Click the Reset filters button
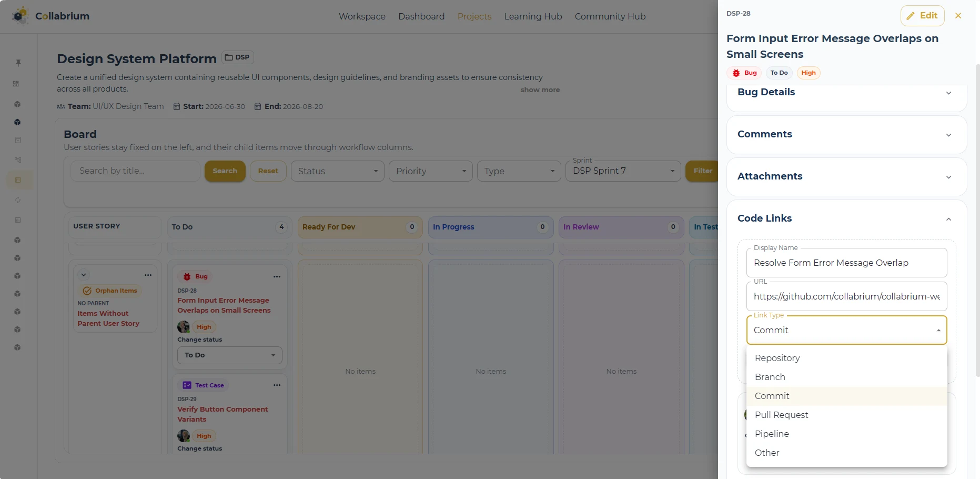The image size is (980, 479). click(x=268, y=171)
